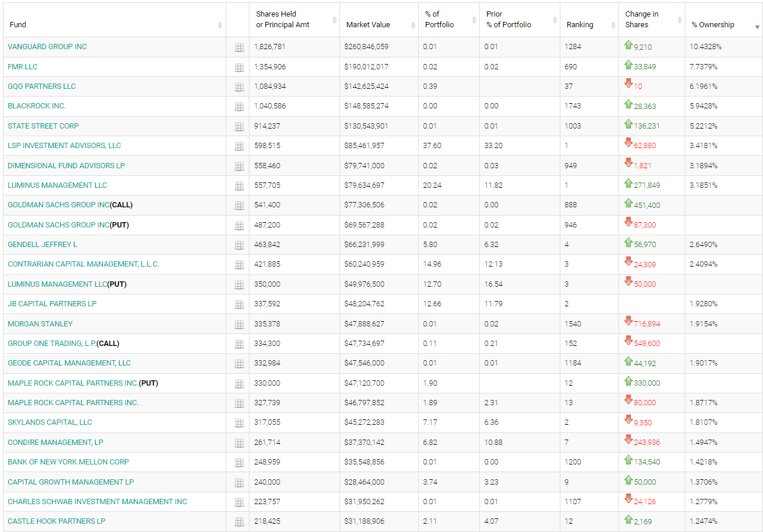Open the GROUP ONE TRADING, L.P. link
This screenshot has height=532, width=763.
click(x=52, y=344)
